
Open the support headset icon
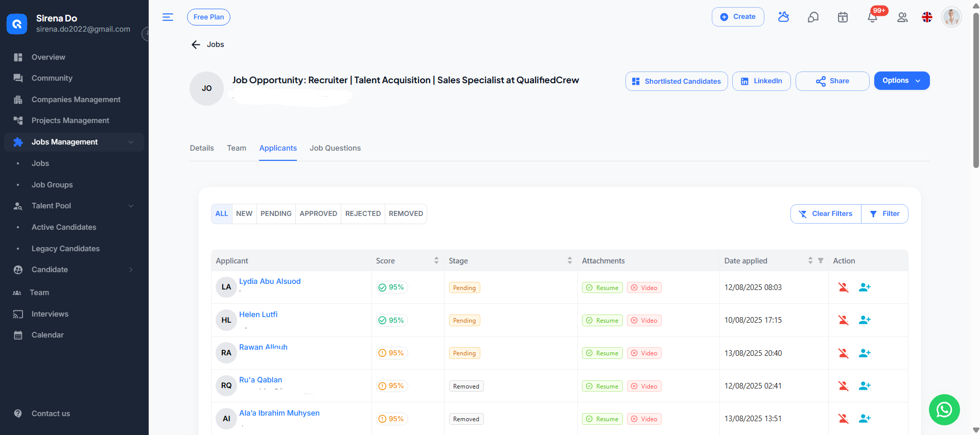tap(813, 17)
